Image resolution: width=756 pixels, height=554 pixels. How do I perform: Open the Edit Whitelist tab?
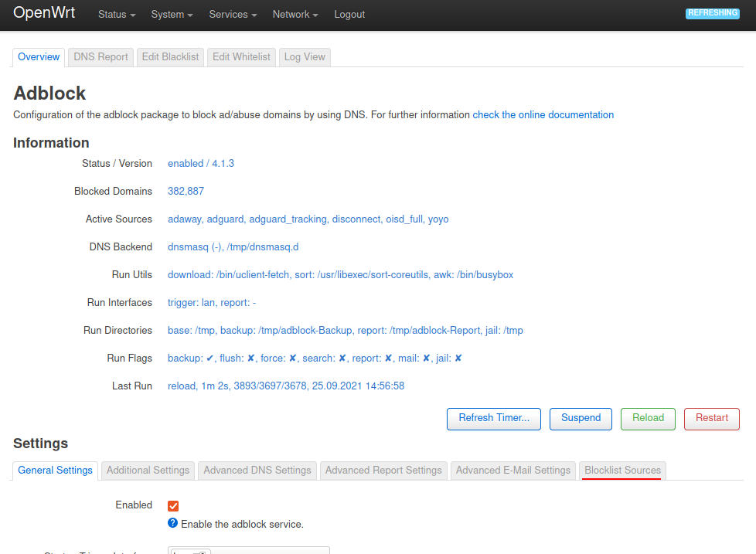tap(241, 57)
